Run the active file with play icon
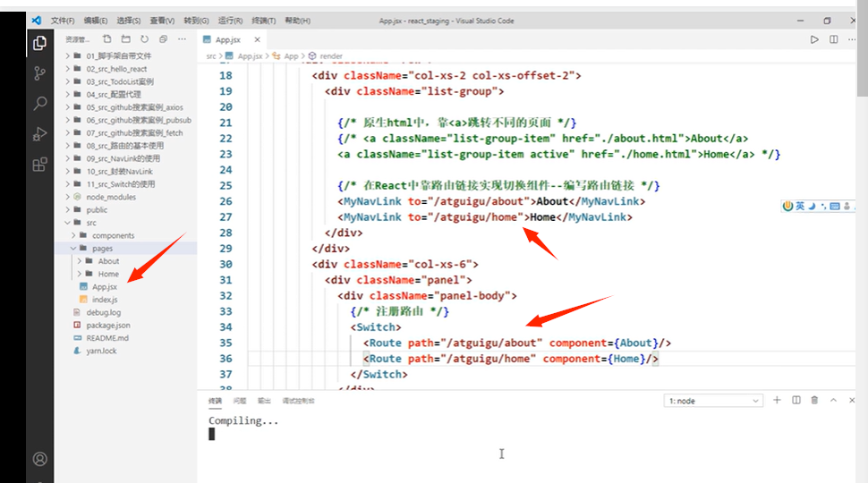This screenshot has width=868, height=483. [x=814, y=39]
